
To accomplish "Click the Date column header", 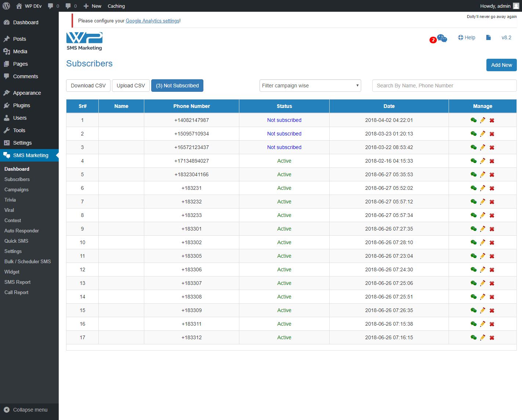I will click(389, 106).
